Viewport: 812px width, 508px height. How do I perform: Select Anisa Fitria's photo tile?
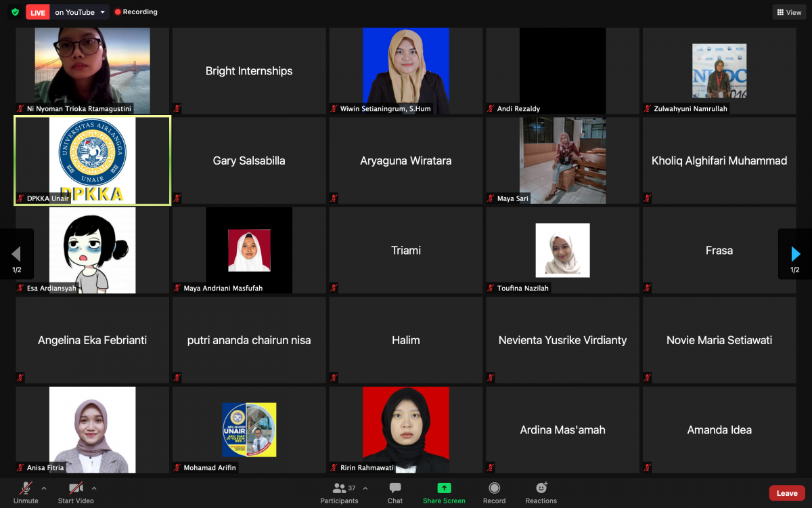pos(92,429)
